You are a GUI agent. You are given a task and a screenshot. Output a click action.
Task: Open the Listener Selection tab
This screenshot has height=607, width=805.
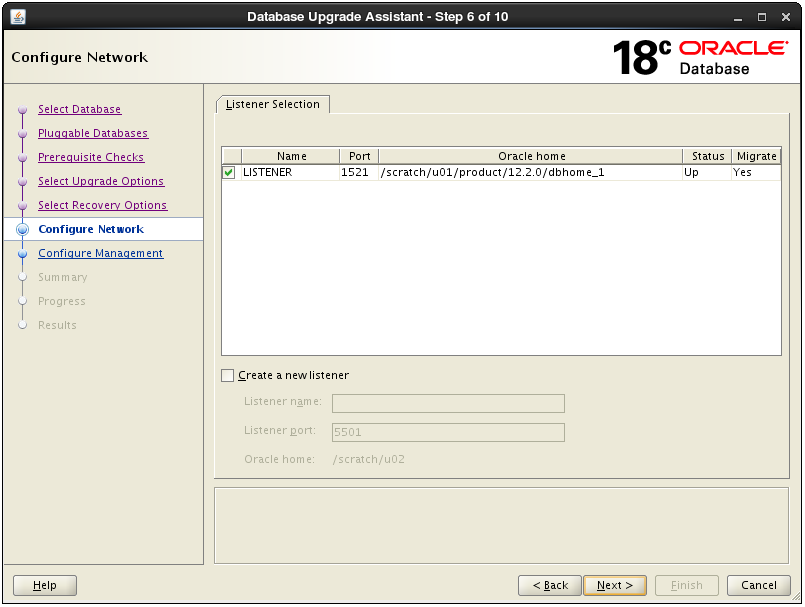273,104
